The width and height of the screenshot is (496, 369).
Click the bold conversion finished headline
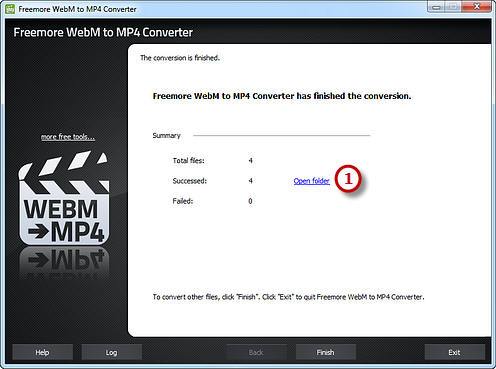click(282, 96)
